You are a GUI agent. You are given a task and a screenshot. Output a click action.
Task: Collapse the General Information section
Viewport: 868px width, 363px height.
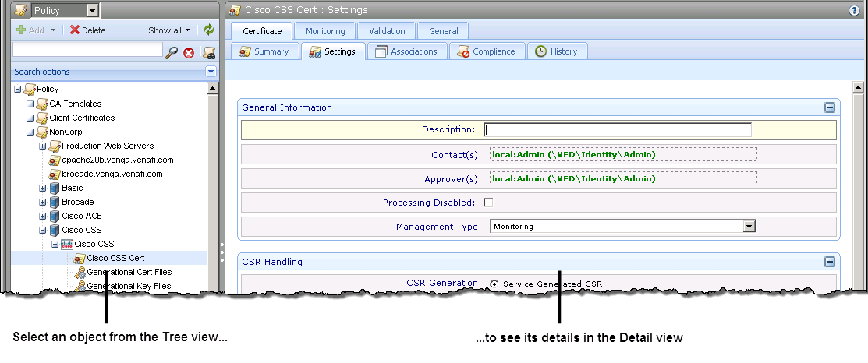click(829, 107)
